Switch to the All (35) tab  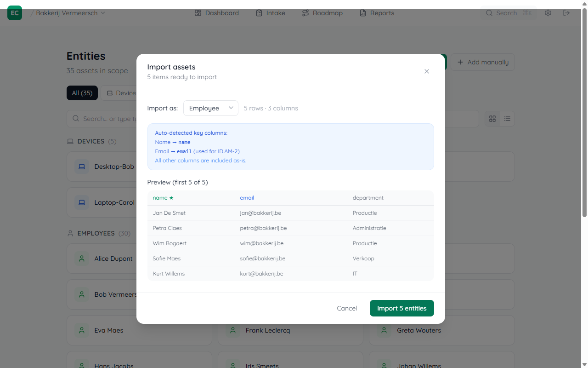[x=82, y=93]
